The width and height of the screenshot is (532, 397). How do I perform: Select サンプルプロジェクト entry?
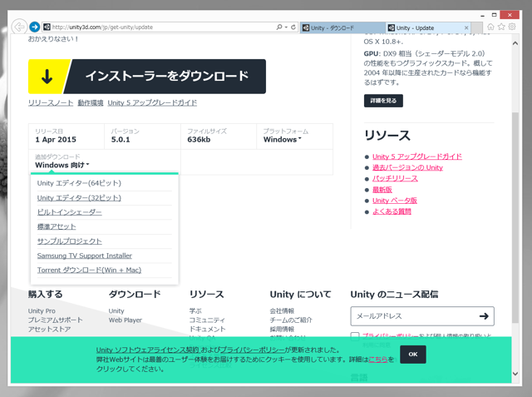coord(70,241)
